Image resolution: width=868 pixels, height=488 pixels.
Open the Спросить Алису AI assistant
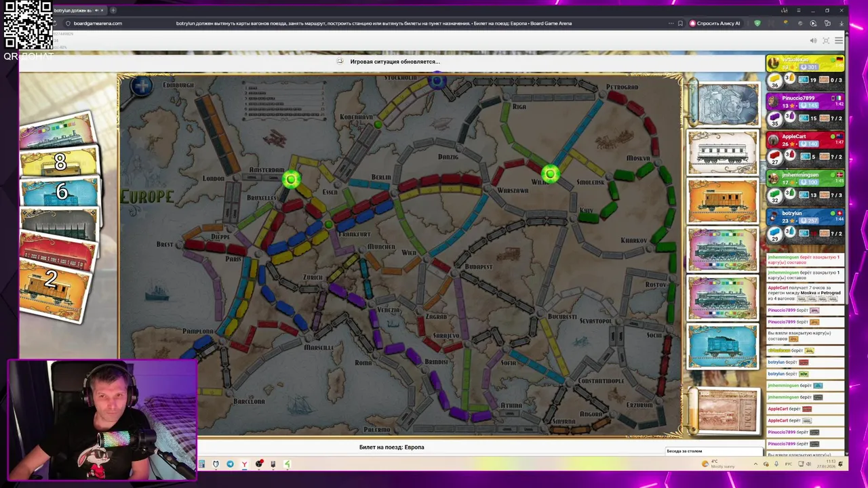pyautogui.click(x=715, y=23)
